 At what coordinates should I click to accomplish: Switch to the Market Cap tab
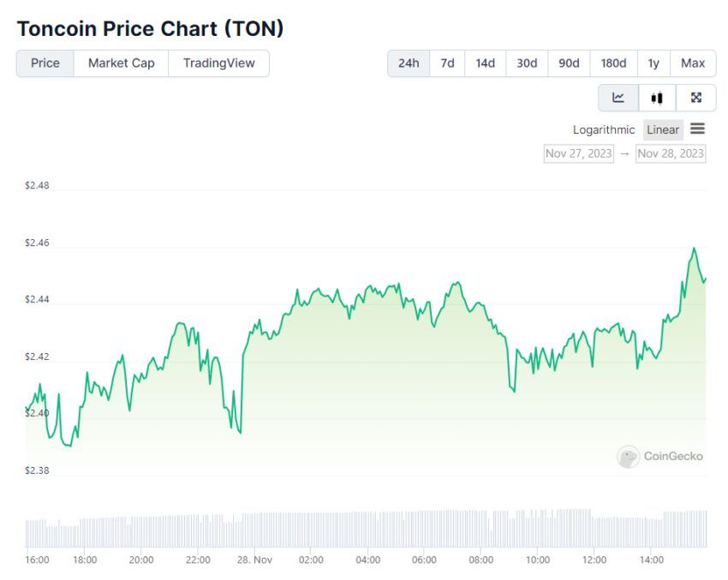(x=121, y=63)
